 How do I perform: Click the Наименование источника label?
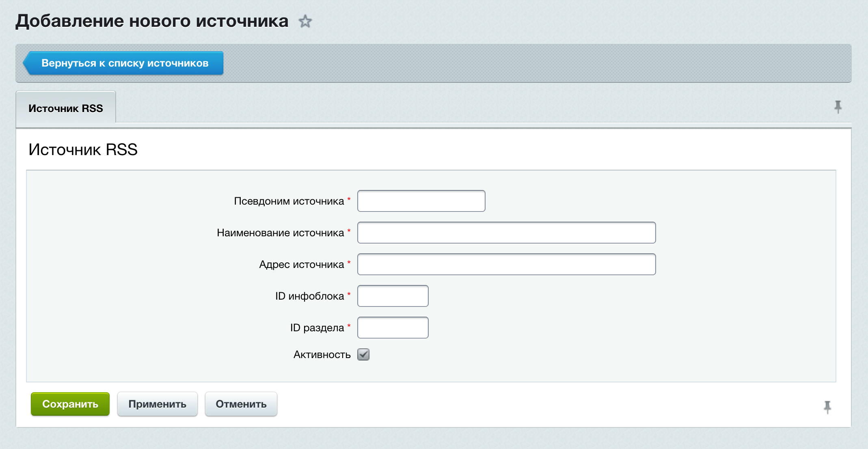(x=281, y=233)
